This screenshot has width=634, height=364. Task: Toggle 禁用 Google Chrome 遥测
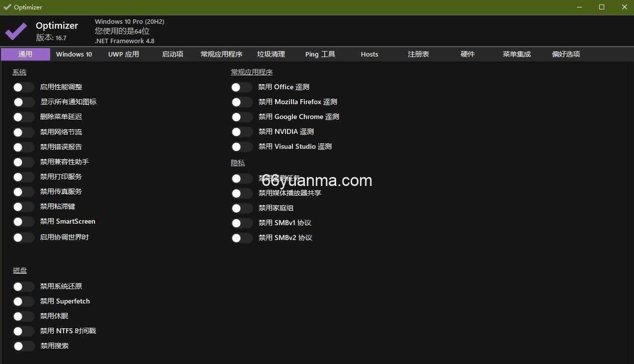point(241,117)
